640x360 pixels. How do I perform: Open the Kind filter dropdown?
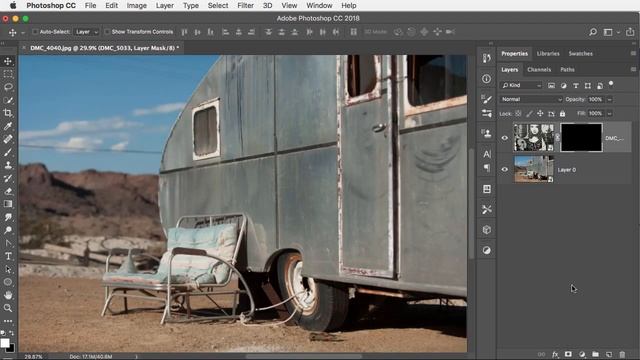click(x=521, y=86)
